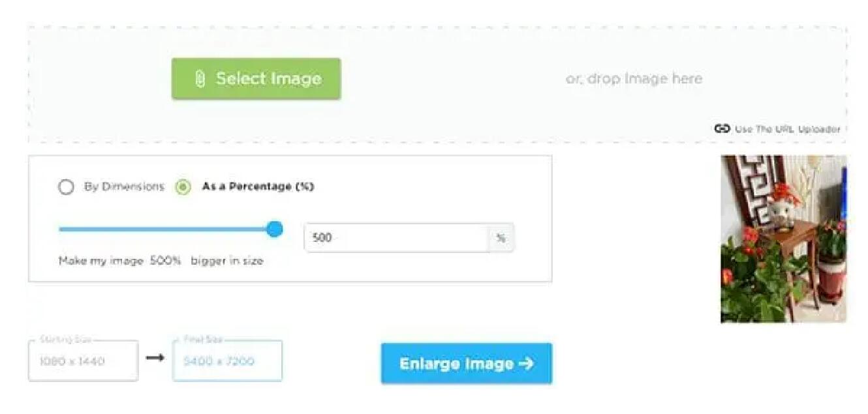Viewport: 868px width, 414px height.
Task: Click the "As a Percentage (%)" label text
Action: (x=258, y=186)
